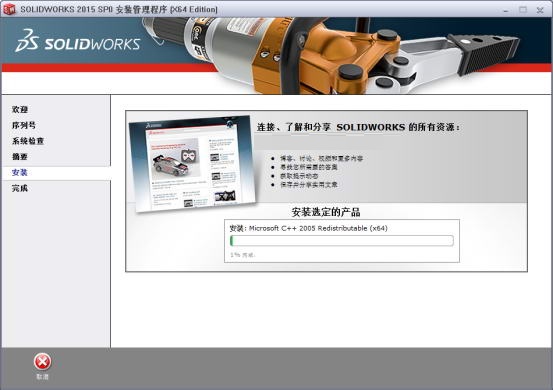
Task: Click the SOLIDWORKS website preview thumbnail
Action: coord(193,163)
